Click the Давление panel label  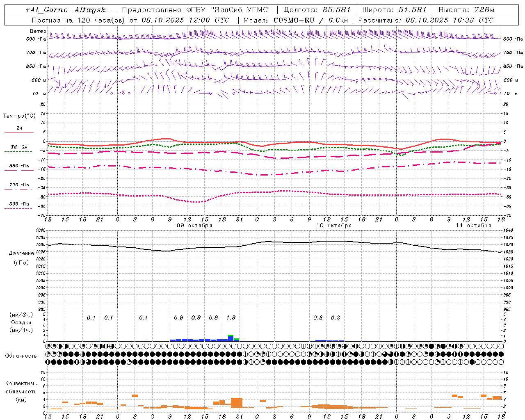(x=21, y=253)
